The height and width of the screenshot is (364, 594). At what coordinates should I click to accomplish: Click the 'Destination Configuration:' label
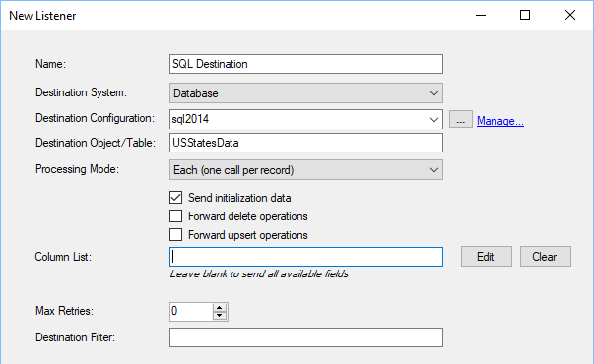pos(95,118)
